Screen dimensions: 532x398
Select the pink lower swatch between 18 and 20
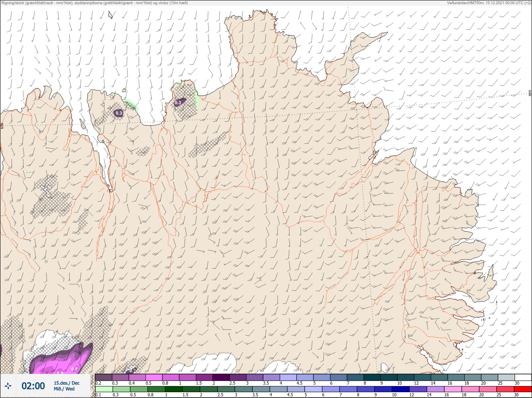click(470, 389)
